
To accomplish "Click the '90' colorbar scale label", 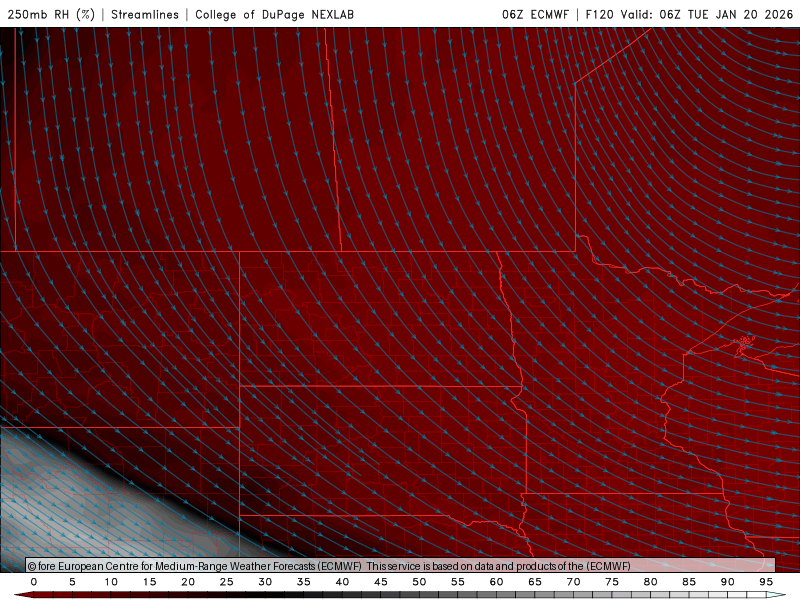I will tap(728, 582).
